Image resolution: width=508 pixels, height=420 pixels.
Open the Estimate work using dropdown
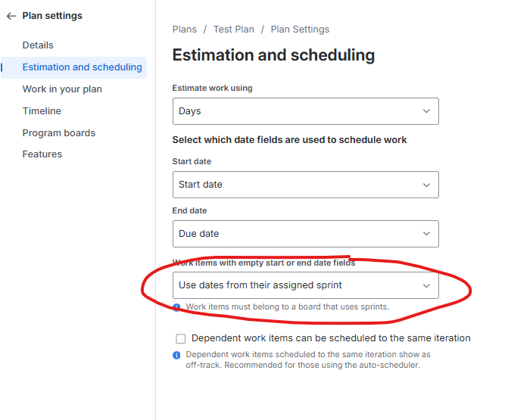point(305,111)
